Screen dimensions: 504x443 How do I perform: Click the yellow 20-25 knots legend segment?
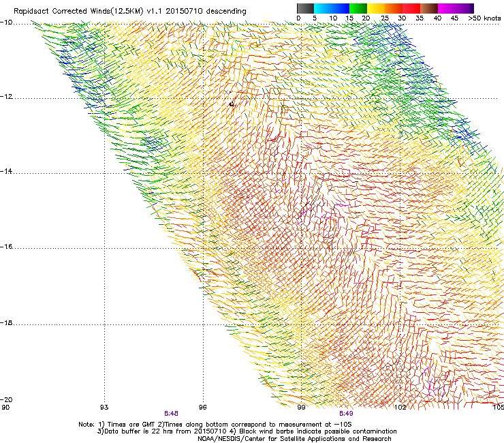coord(376,8)
